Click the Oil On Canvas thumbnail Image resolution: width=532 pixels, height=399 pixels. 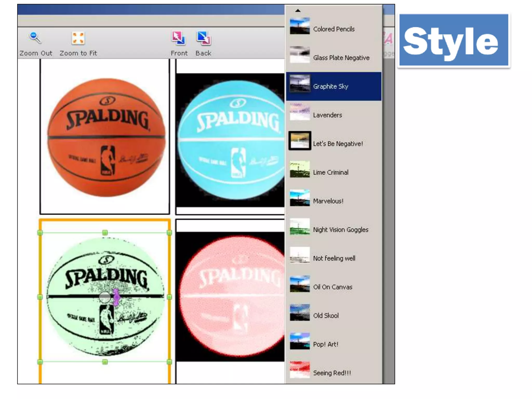[x=300, y=284]
